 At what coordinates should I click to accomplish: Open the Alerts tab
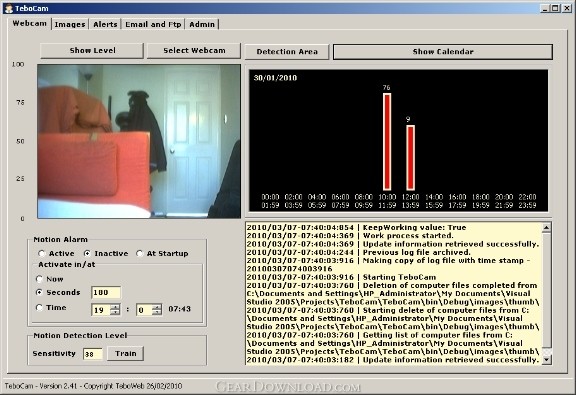105,24
